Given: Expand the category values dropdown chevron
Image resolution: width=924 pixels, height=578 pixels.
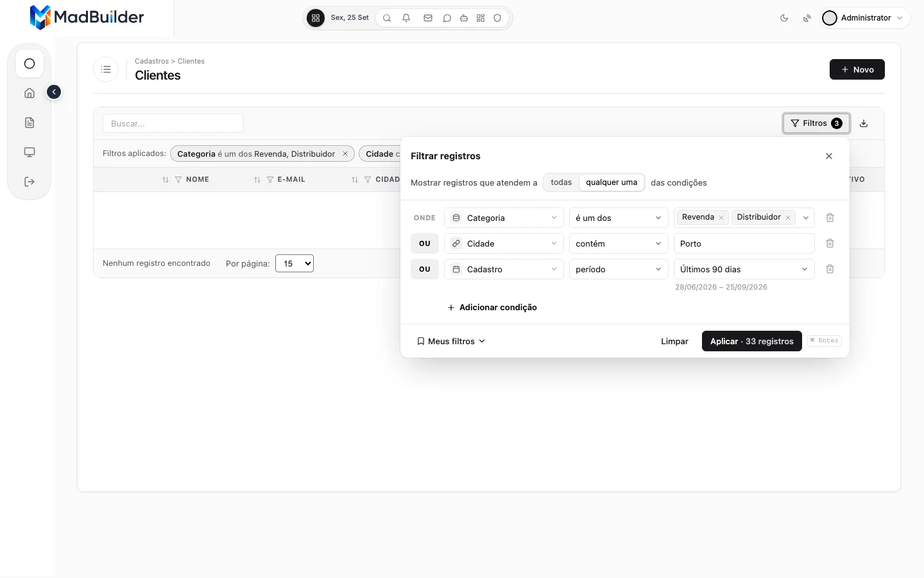Looking at the screenshot, I should pos(806,218).
